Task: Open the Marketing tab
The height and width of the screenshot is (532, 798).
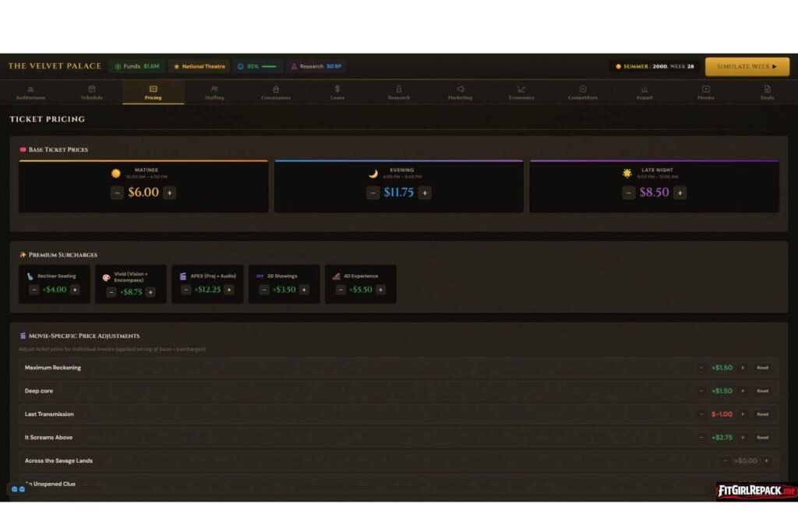Action: pyautogui.click(x=460, y=93)
